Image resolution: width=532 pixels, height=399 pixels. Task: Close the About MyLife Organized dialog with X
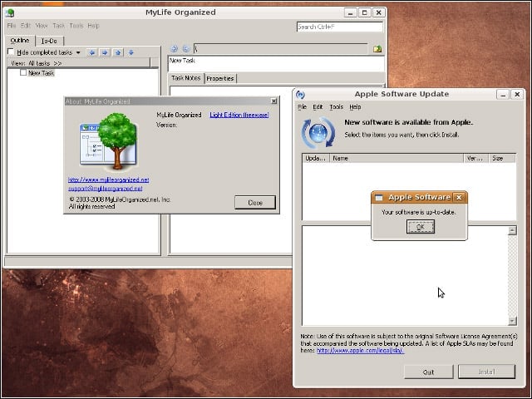pos(273,101)
